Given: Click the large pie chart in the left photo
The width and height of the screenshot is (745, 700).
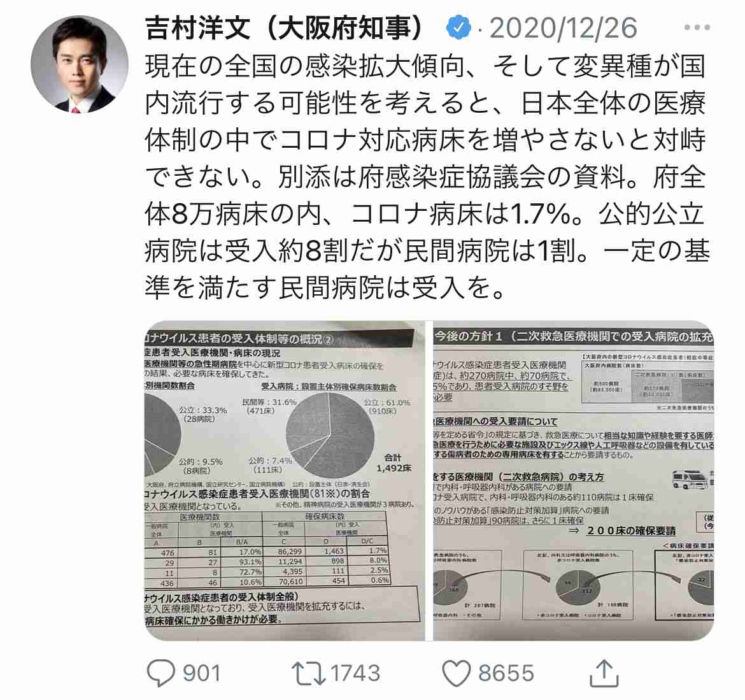Looking at the screenshot, I should [x=330, y=435].
